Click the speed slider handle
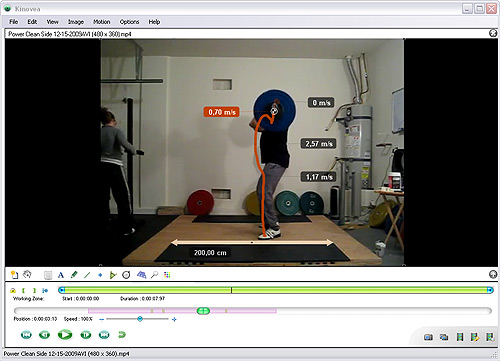500x361 pixels. [140, 319]
